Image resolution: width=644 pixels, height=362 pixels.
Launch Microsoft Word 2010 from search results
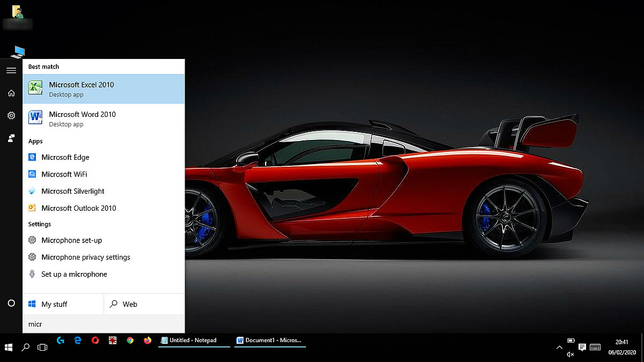[x=104, y=119]
